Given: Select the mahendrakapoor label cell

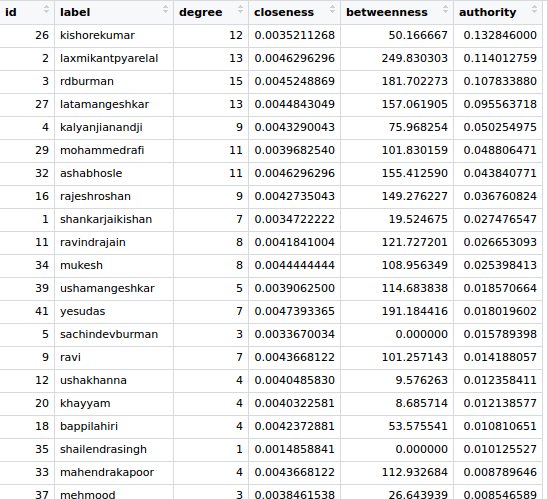Looking at the screenshot, I should tap(114, 473).
